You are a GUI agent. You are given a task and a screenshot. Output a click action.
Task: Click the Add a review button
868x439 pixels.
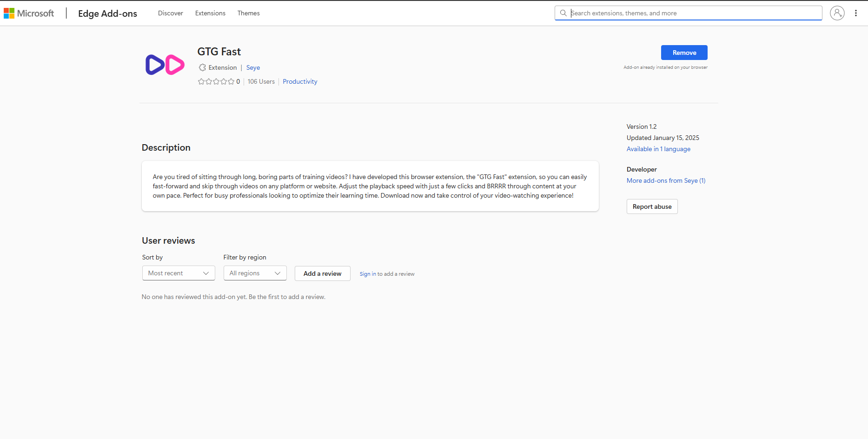point(322,273)
